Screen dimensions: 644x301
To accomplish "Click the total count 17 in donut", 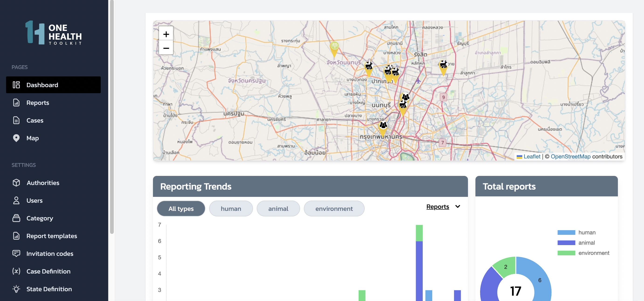I will click(x=516, y=291).
